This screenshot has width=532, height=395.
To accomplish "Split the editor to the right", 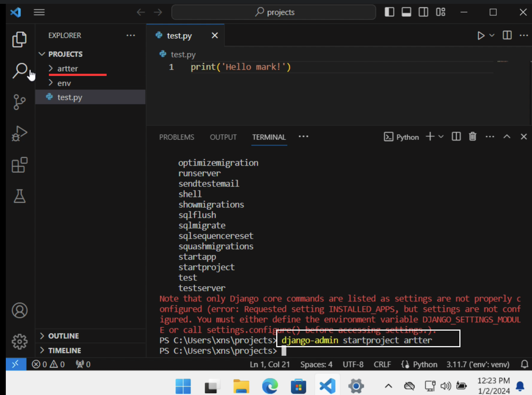I will pos(507,35).
